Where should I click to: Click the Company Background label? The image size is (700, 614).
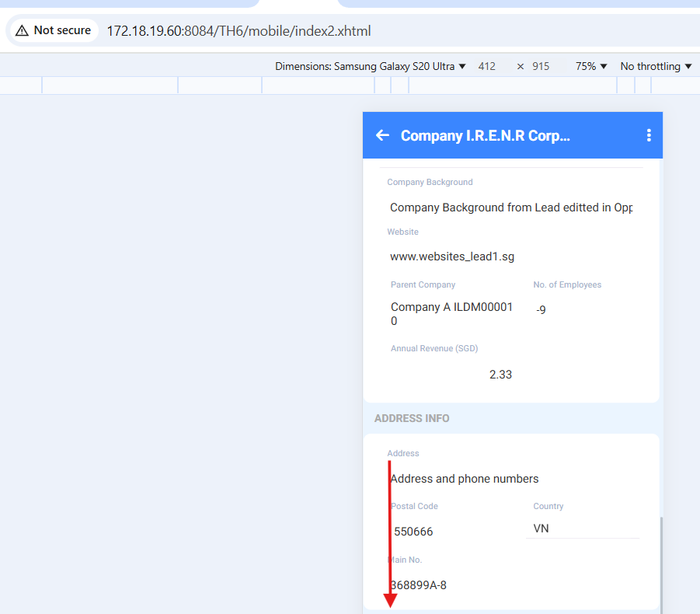[x=430, y=182]
